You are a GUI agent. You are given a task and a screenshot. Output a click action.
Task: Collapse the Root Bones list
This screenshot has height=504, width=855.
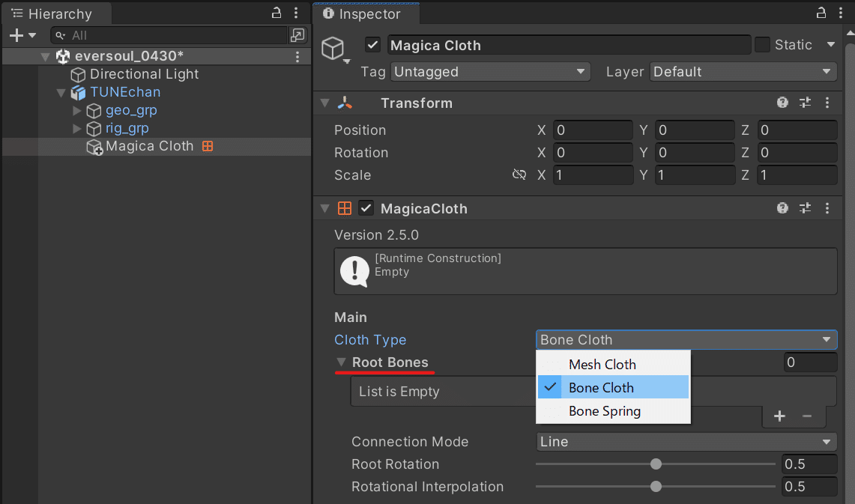pyautogui.click(x=342, y=362)
